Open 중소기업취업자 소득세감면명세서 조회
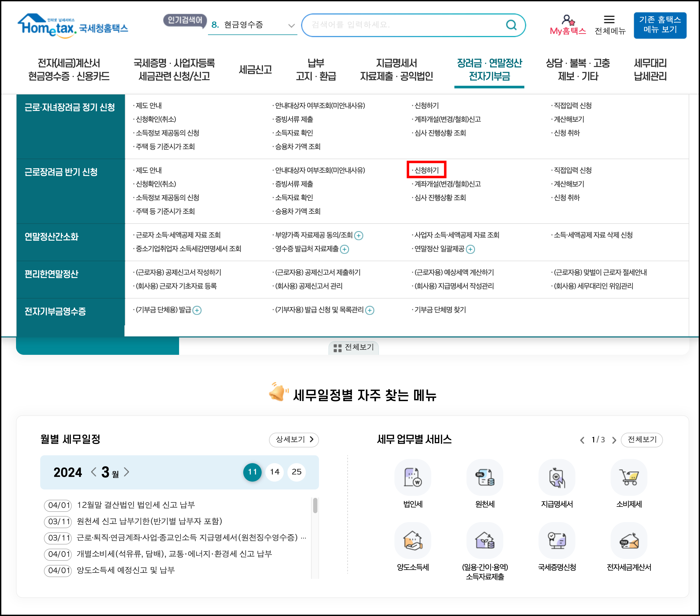 coord(188,249)
